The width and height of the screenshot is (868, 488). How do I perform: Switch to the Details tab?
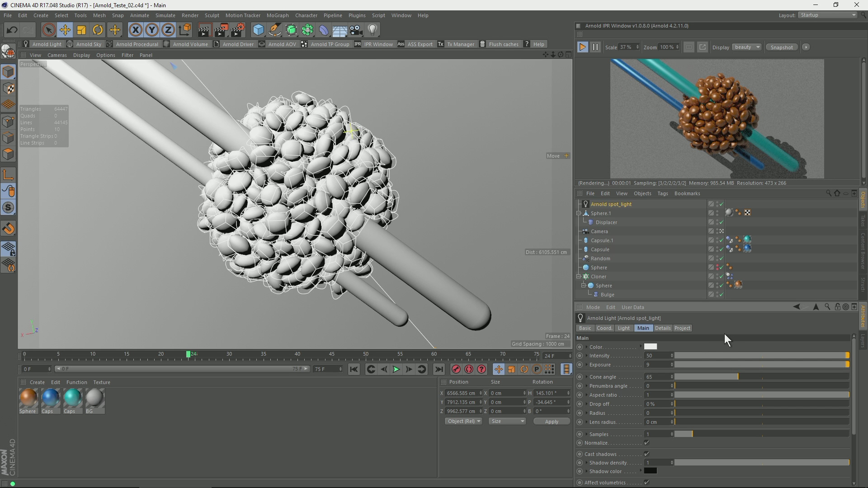click(663, 328)
